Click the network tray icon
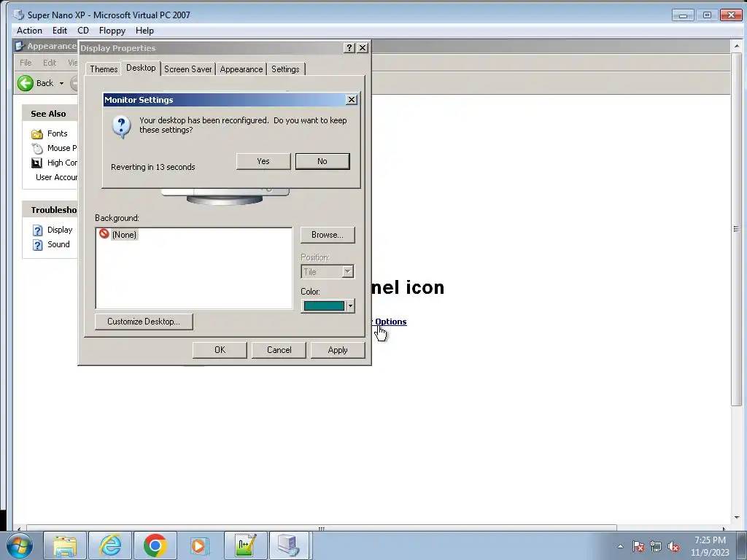The width and height of the screenshot is (747, 560). point(656,546)
